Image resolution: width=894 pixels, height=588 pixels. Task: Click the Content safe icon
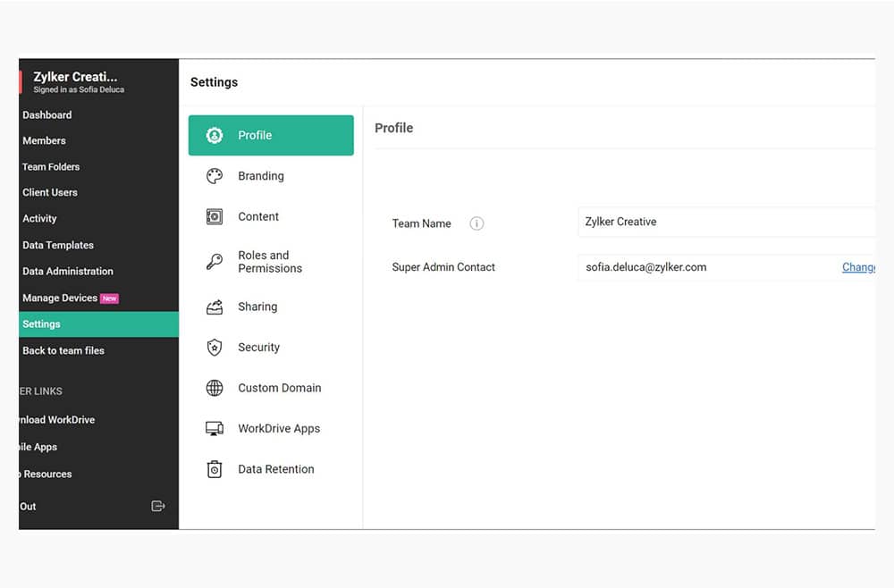[215, 216]
